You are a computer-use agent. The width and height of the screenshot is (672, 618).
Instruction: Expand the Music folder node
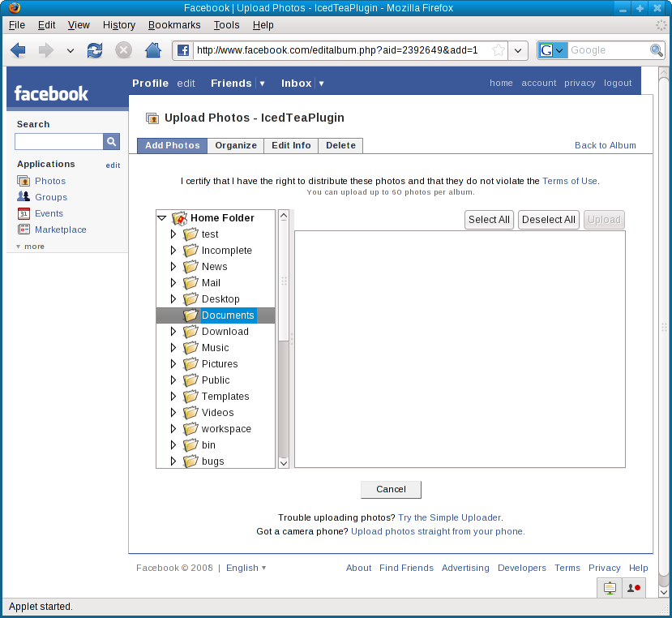pyautogui.click(x=173, y=347)
